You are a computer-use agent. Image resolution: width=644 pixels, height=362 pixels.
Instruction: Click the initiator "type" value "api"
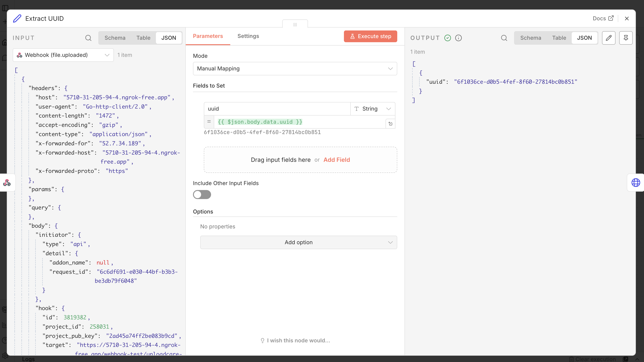tap(78, 244)
